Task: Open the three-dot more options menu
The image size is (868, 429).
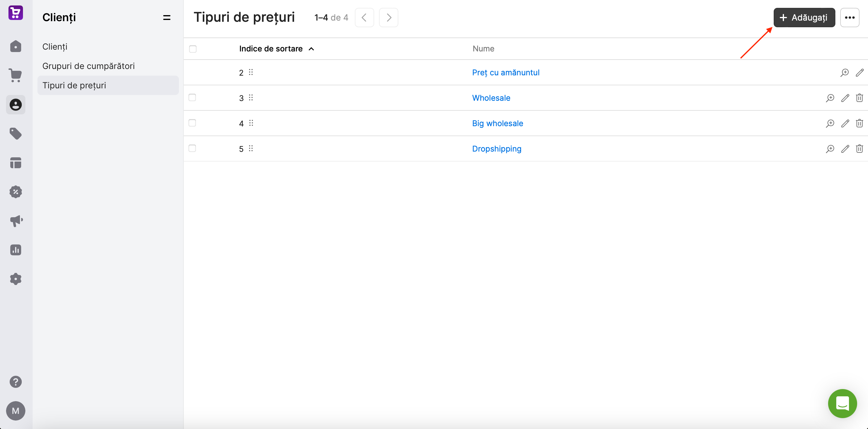Action: (850, 18)
